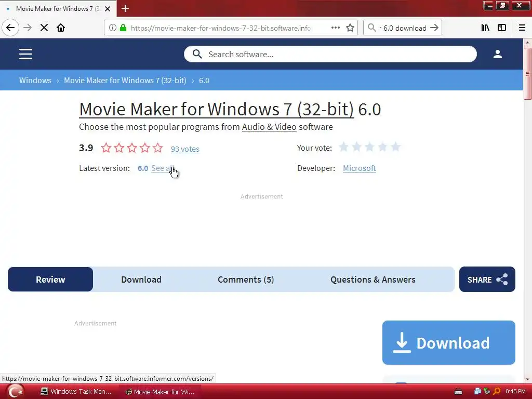Image resolution: width=532 pixels, height=399 pixels.
Task: Open the Firefox hamburger menu
Action: [x=522, y=28]
